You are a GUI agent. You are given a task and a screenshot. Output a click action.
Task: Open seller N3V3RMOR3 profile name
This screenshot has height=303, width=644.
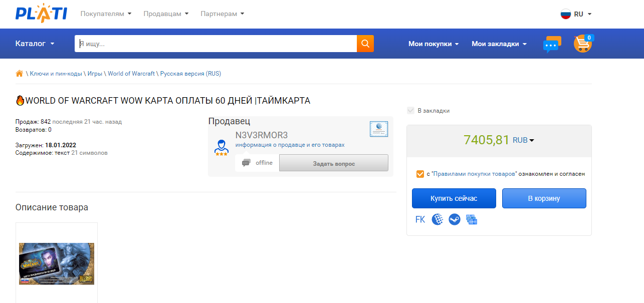262,135
